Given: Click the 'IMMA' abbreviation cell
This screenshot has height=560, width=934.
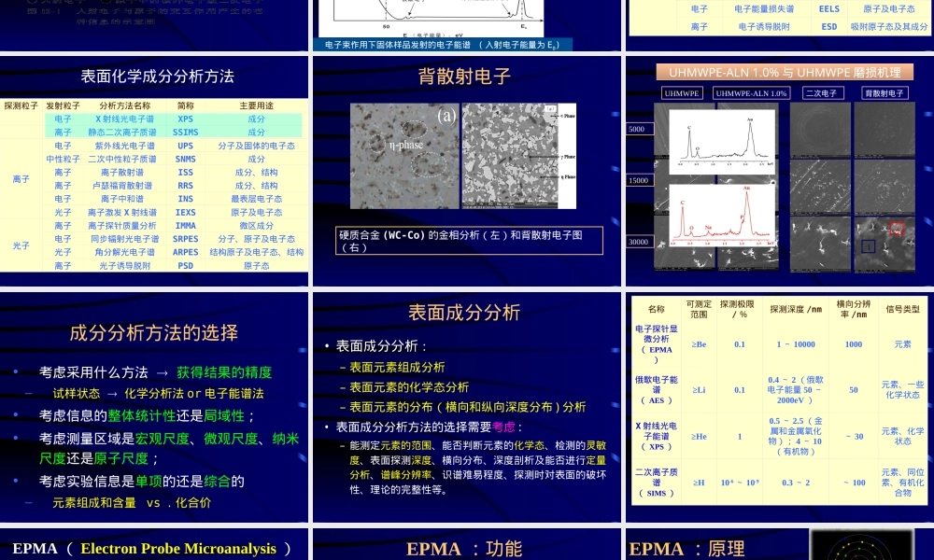Looking at the screenshot, I should pos(185,226).
